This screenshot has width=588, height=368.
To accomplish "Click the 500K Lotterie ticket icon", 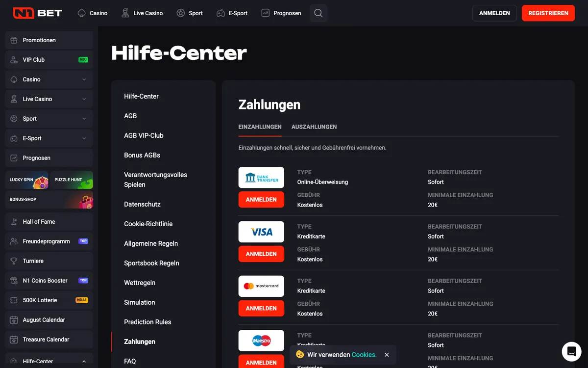I will coord(14,300).
